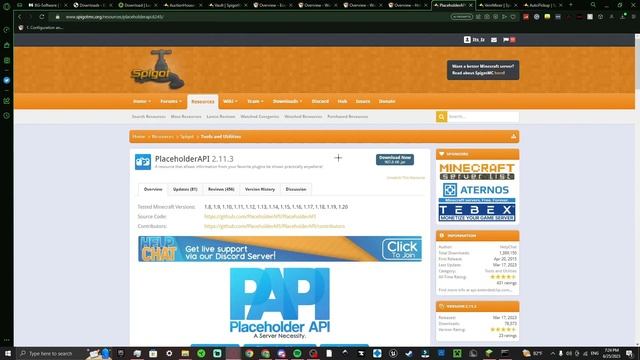The width and height of the screenshot is (640, 360).
Task: Expand the Downloads nav dropdown
Action: coord(287,101)
